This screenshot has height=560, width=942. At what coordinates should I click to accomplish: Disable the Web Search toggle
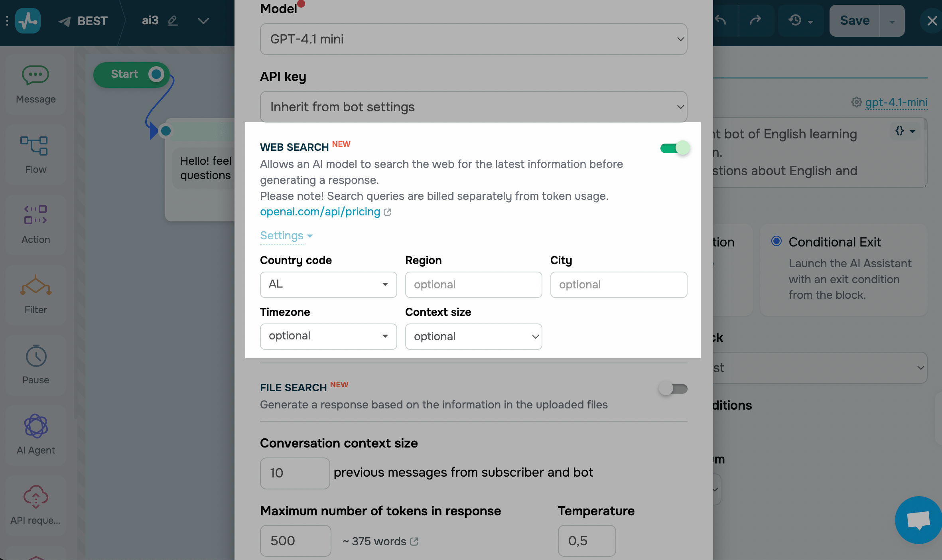(x=674, y=148)
